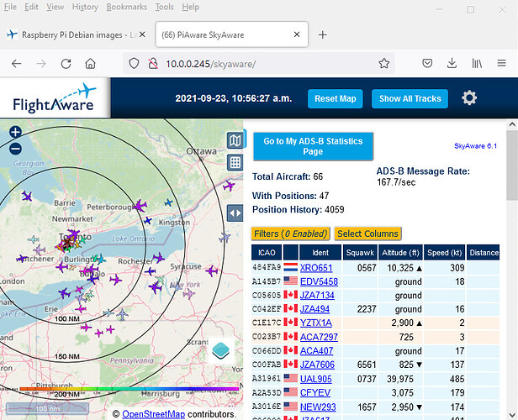Zoom in on the aircraft map

15,133
